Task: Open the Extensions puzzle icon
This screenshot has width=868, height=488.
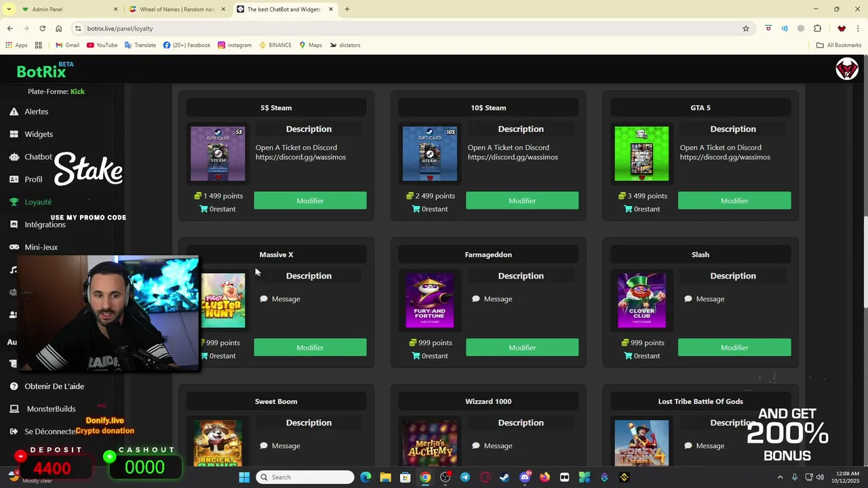Action: [x=817, y=28]
